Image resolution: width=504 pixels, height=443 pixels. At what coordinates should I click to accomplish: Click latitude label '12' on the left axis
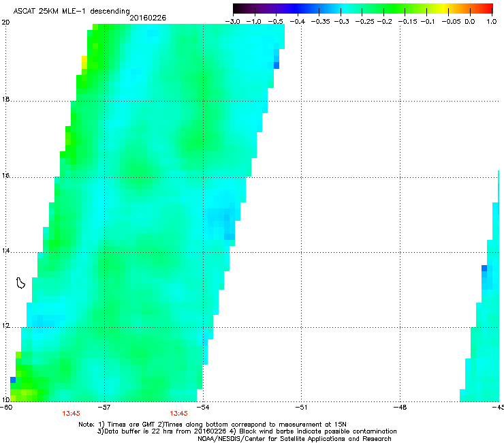click(x=5, y=326)
